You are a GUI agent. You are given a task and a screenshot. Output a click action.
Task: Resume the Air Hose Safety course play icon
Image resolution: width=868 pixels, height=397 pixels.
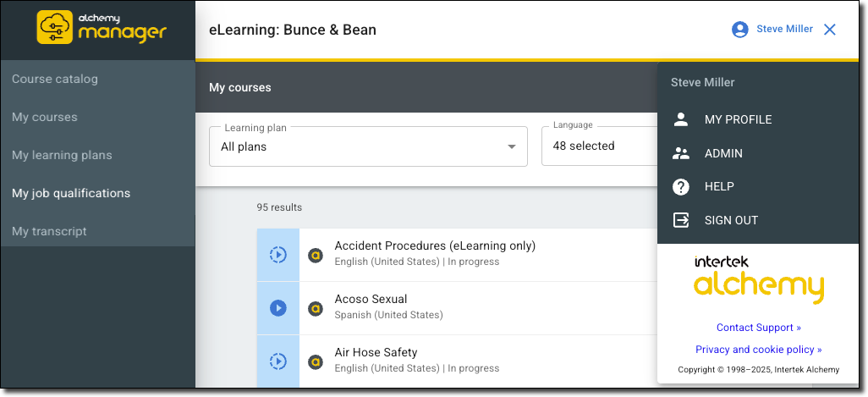click(277, 361)
